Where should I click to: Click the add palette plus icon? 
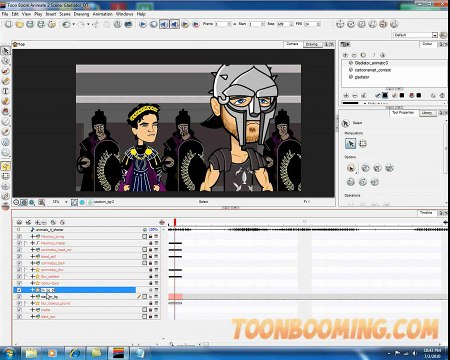pyautogui.click(x=345, y=55)
